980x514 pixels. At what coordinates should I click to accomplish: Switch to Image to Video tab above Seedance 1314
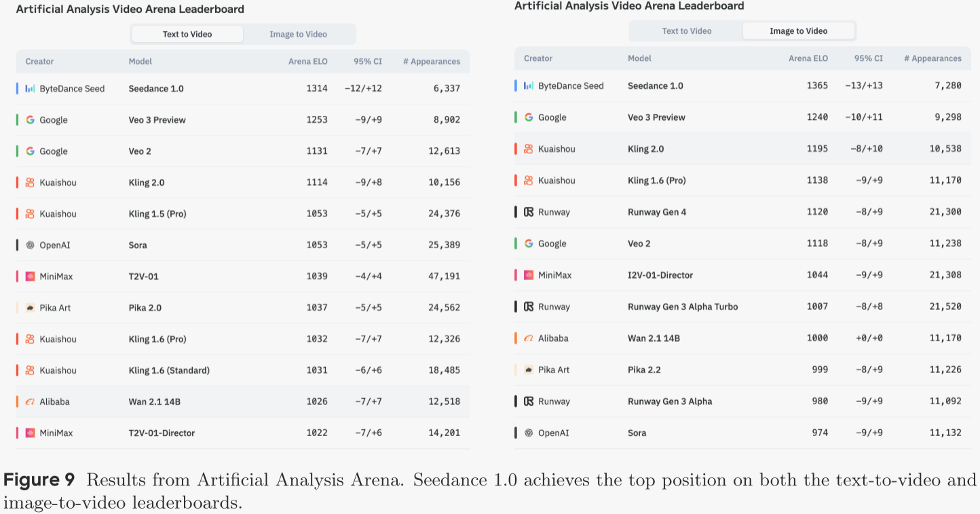coord(298,34)
